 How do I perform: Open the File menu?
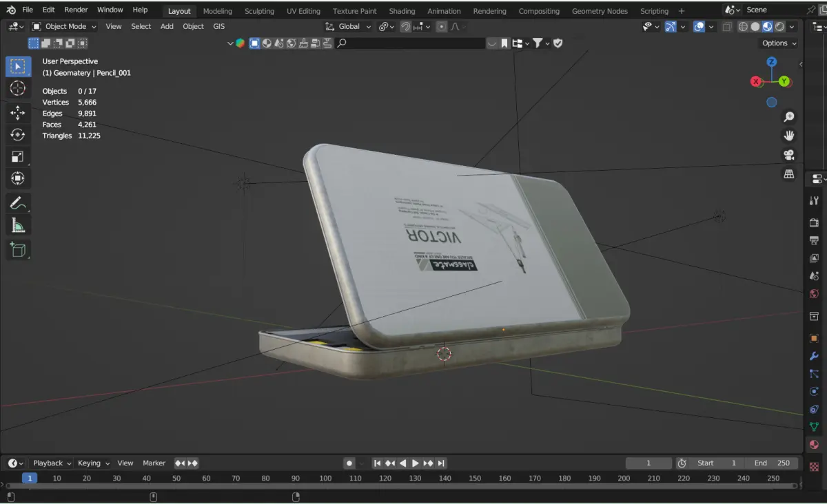(28, 10)
